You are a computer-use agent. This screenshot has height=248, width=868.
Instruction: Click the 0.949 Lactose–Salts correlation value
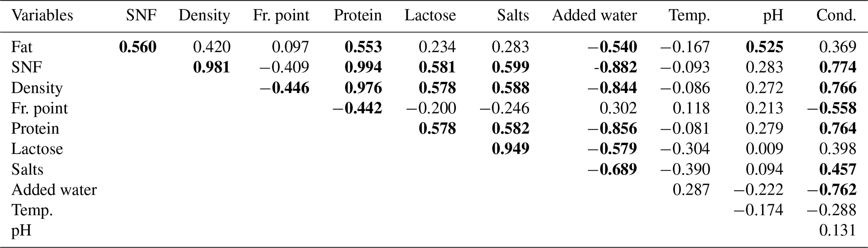[x=511, y=149]
